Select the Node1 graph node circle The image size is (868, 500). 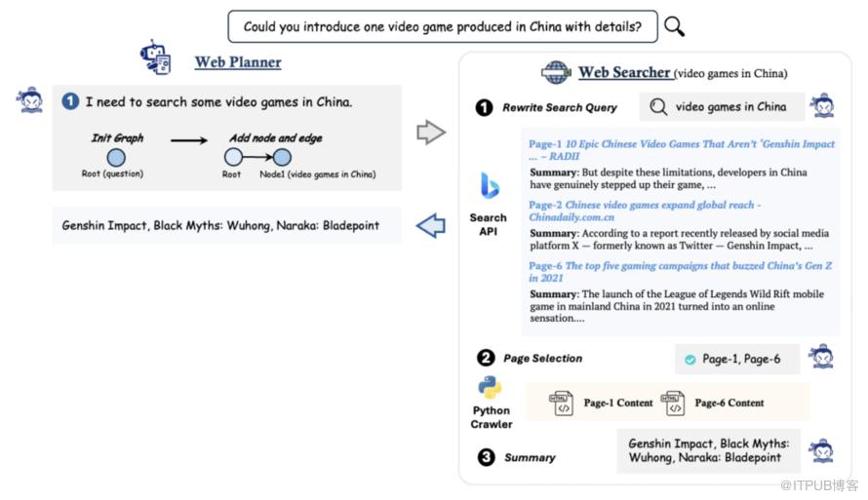pos(283,158)
